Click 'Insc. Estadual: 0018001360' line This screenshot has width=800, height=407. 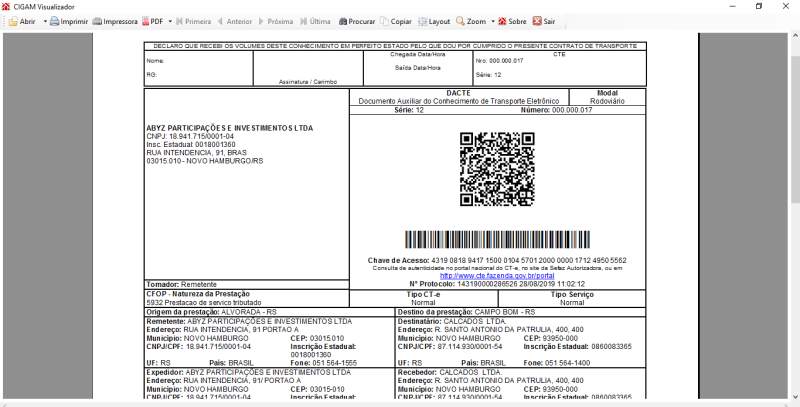tap(191, 144)
